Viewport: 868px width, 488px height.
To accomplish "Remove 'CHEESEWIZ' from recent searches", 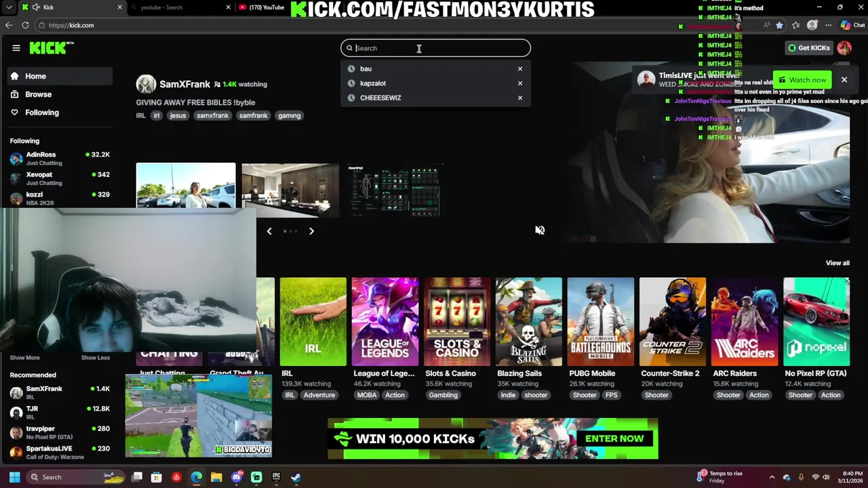I will tap(520, 98).
